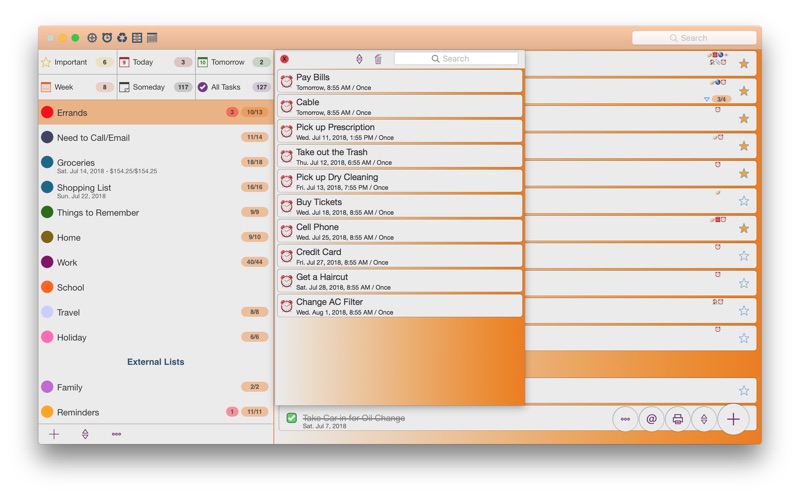Click the pink color dot for Holiday
The width and height of the screenshot is (800, 500).
click(x=47, y=337)
